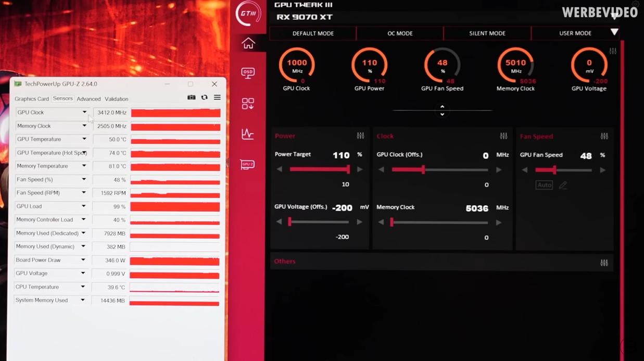Click the GPU-Z refresh icon
This screenshot has height=361, width=644.
pos(204,98)
